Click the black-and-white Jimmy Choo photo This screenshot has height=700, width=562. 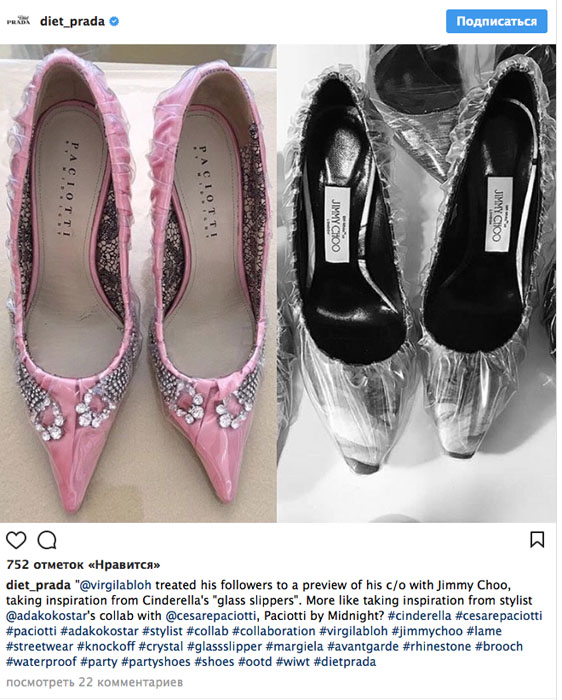click(x=417, y=283)
